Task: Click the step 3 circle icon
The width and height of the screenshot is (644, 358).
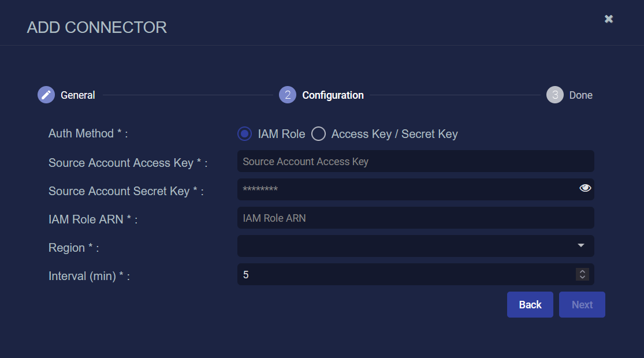Action: tap(554, 95)
